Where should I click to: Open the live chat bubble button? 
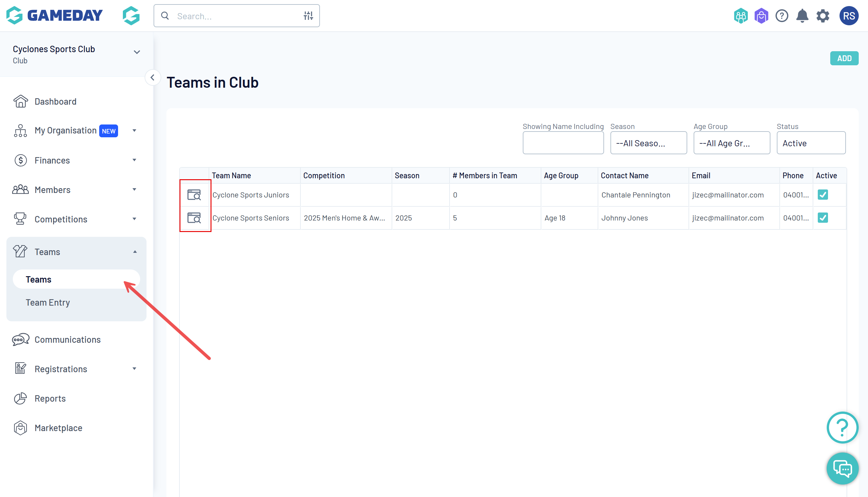click(x=842, y=468)
